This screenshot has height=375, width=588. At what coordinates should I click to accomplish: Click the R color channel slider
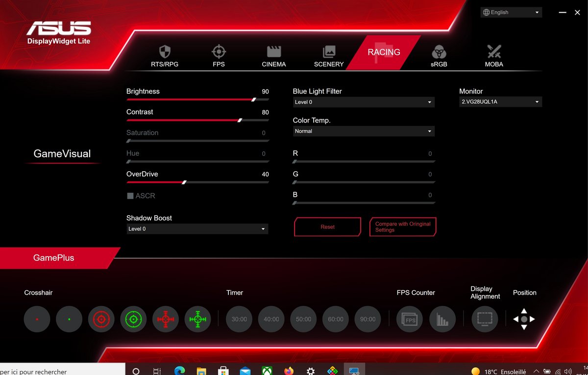click(364, 162)
